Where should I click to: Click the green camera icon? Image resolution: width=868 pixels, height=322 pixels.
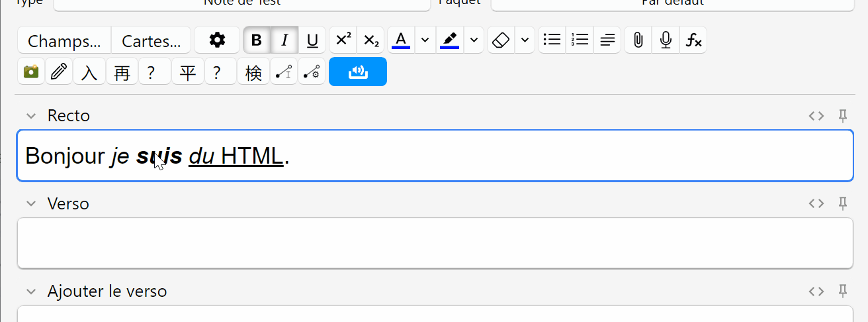pos(31,72)
